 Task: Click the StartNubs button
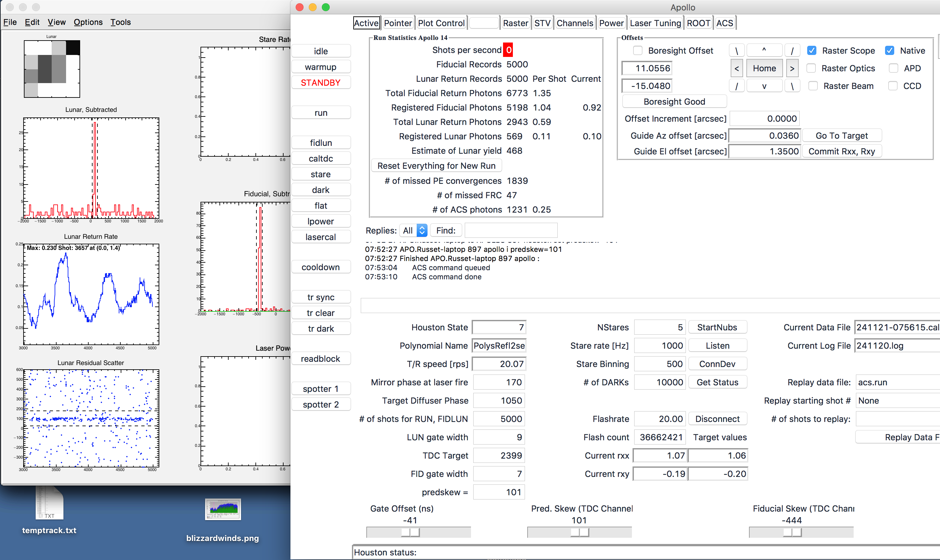click(717, 327)
